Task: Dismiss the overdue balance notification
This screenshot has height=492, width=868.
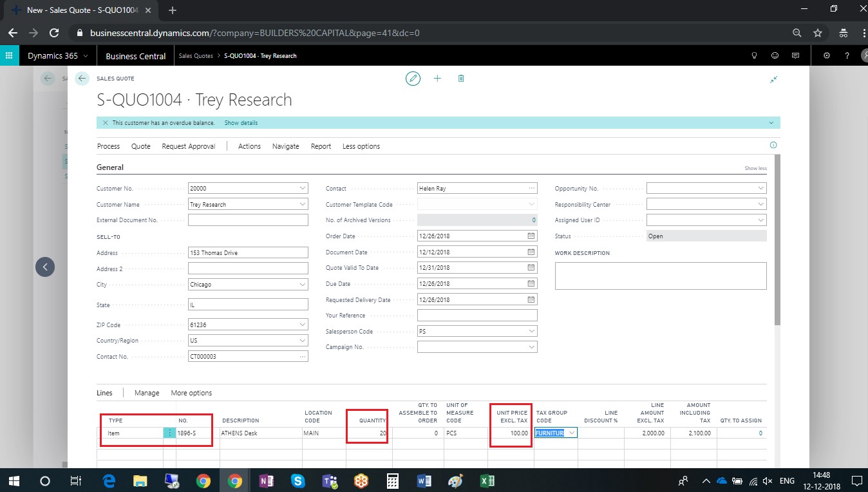Action: (x=106, y=122)
